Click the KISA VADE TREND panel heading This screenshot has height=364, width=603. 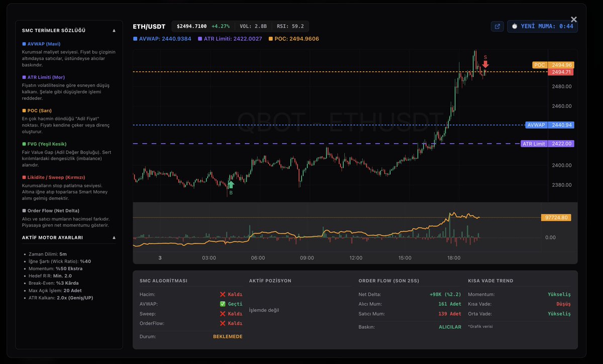[490, 281]
